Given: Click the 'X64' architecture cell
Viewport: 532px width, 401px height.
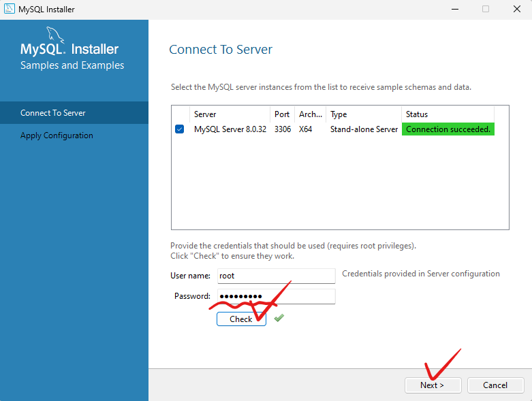Looking at the screenshot, I should point(305,129).
